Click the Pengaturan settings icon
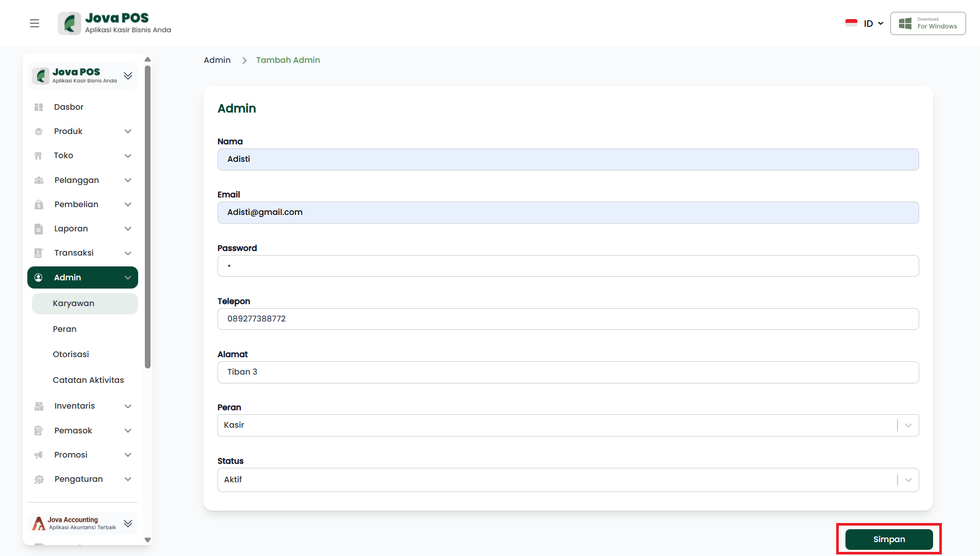 (x=39, y=479)
